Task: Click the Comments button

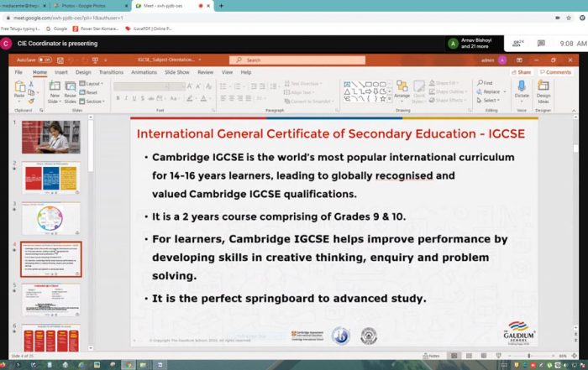Action: 555,72
